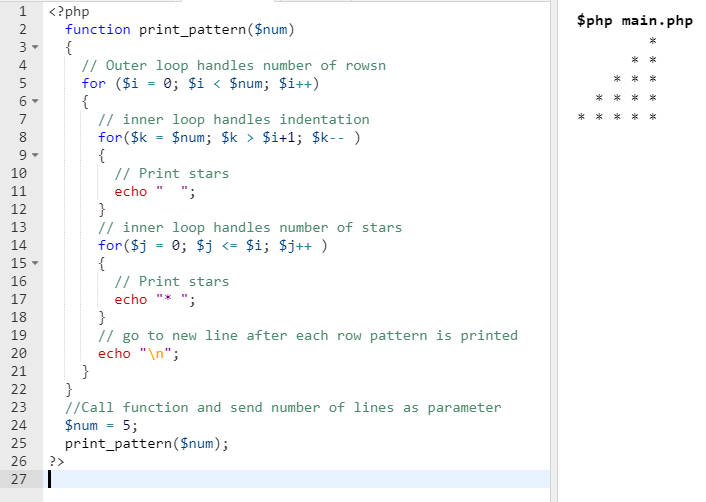Click the 'for' keyword on line 5

(94, 83)
